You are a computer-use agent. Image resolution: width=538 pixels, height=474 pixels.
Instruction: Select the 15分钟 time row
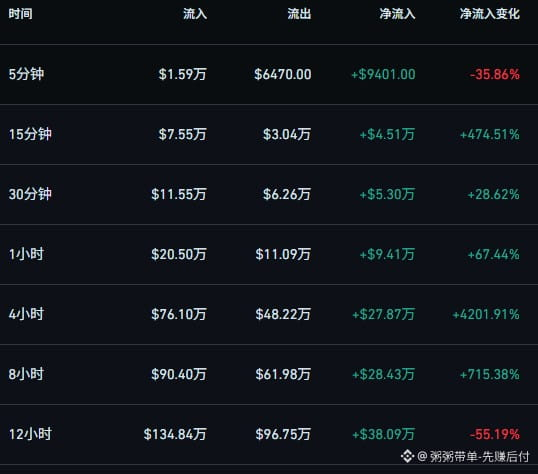pos(269,134)
